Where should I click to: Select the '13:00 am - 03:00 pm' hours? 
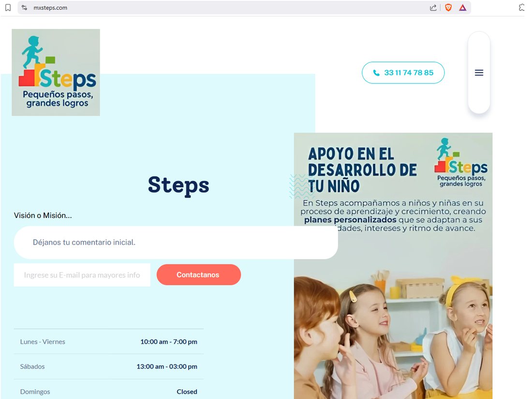(167, 367)
